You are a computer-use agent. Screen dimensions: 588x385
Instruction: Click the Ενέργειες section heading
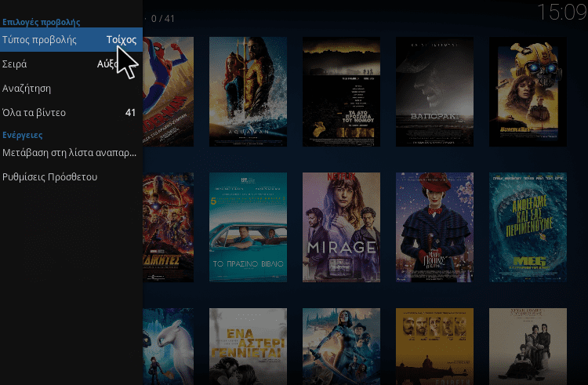tap(23, 135)
